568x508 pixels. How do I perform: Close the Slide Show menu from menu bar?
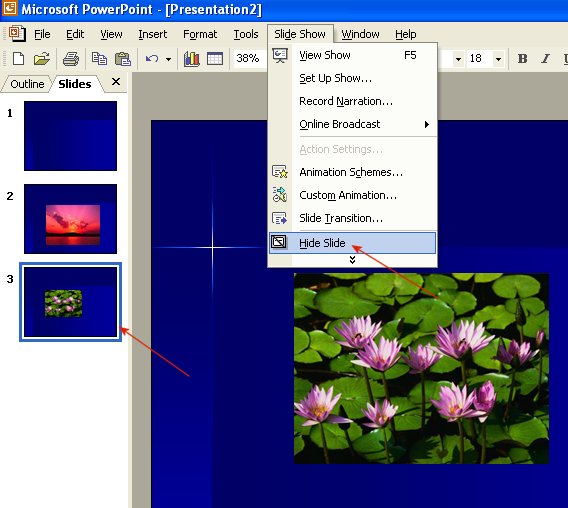pyautogui.click(x=300, y=34)
